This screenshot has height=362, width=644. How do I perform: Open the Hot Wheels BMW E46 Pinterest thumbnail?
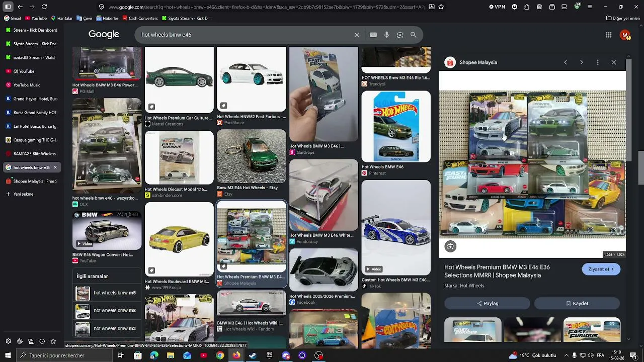point(396,127)
